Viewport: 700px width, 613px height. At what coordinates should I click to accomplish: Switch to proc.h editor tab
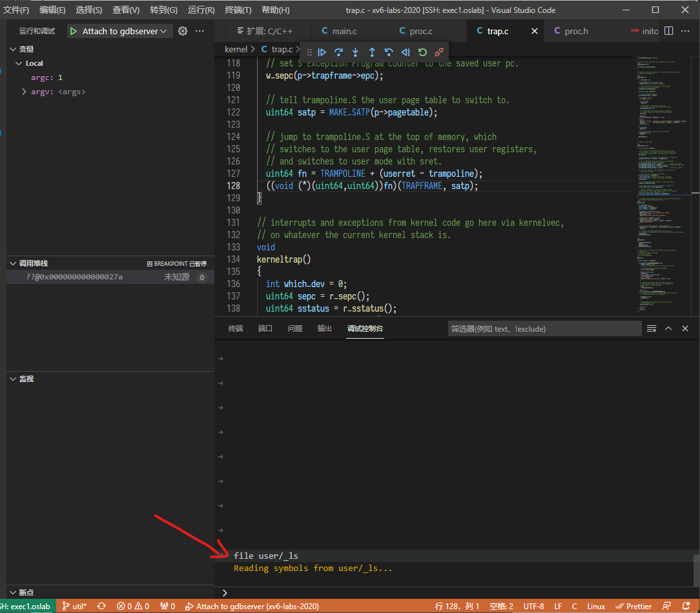(x=577, y=31)
